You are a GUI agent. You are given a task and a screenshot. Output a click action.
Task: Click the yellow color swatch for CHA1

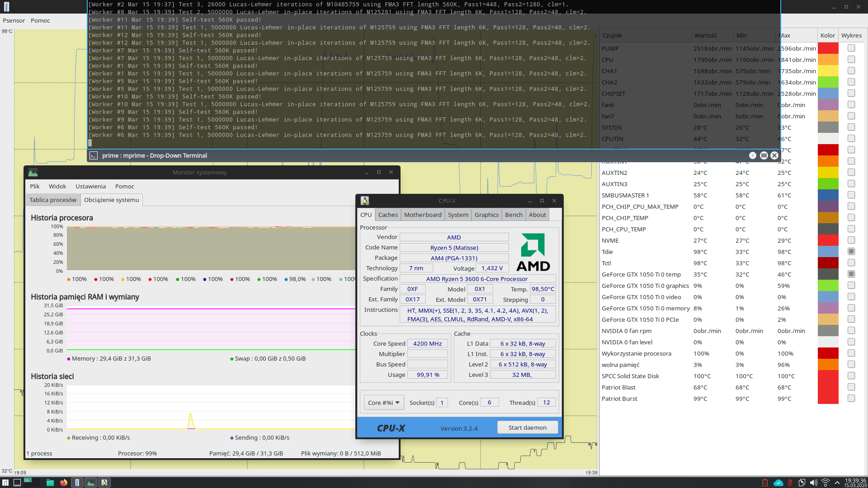click(x=828, y=70)
